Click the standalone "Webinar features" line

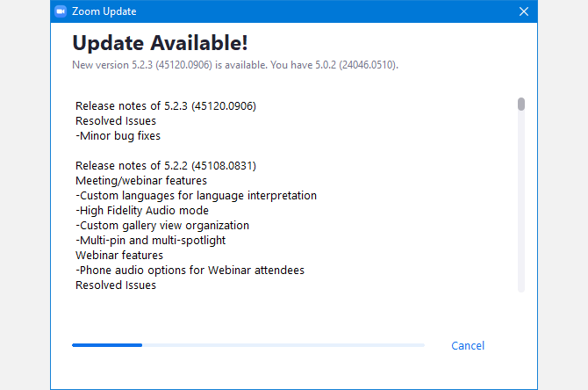[119, 256]
